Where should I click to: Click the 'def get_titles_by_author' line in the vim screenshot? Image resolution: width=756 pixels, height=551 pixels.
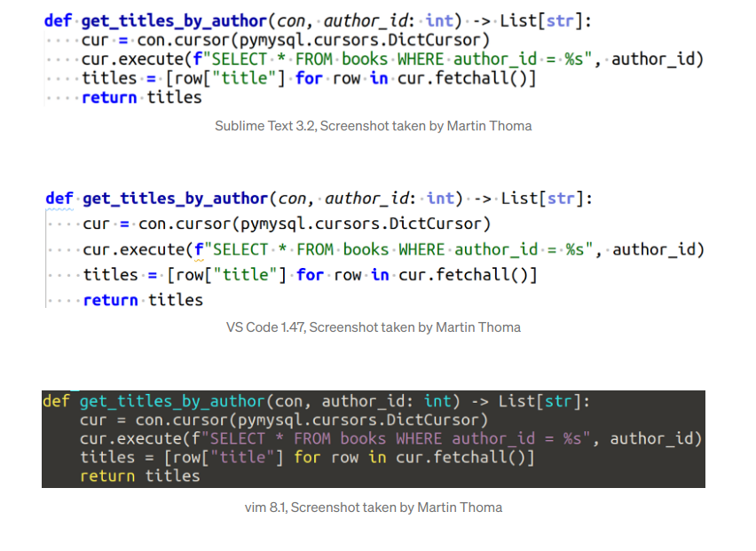coord(316,401)
